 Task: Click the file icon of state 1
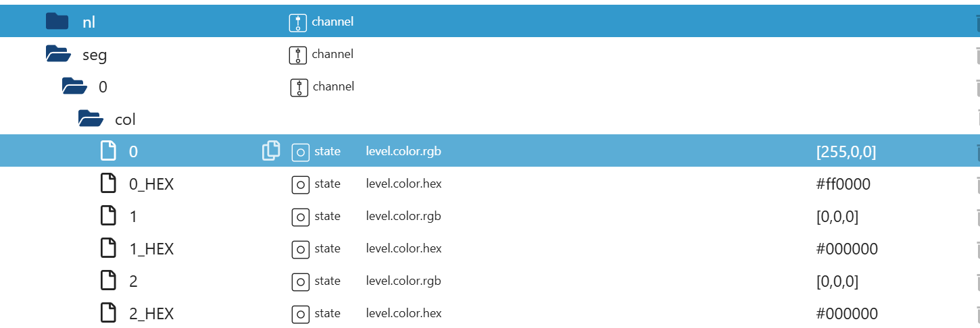[x=108, y=216]
